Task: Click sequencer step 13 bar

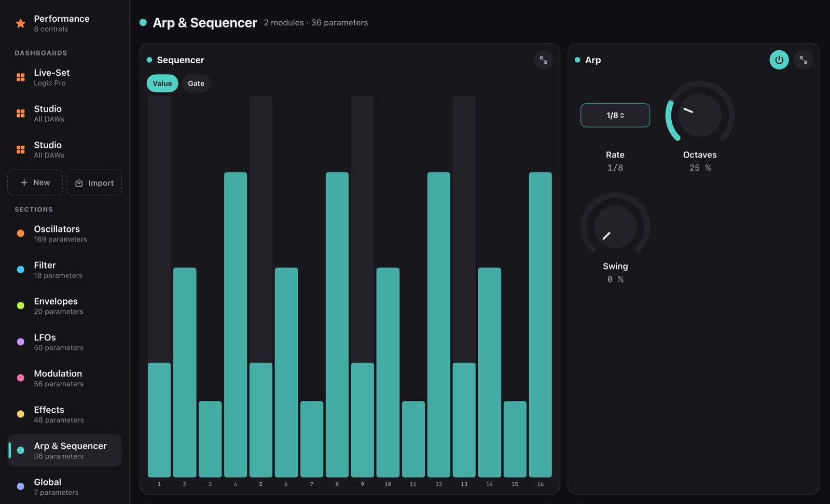Action: [464, 420]
